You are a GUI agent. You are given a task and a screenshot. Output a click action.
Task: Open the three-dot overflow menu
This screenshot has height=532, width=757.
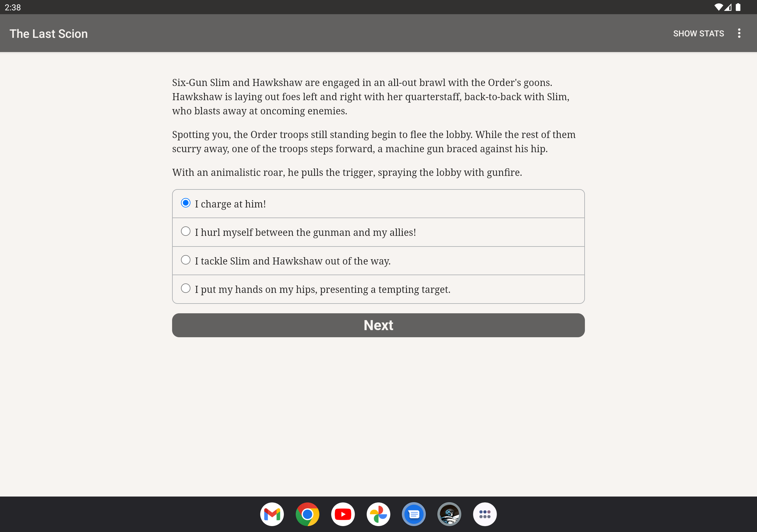tap(739, 33)
